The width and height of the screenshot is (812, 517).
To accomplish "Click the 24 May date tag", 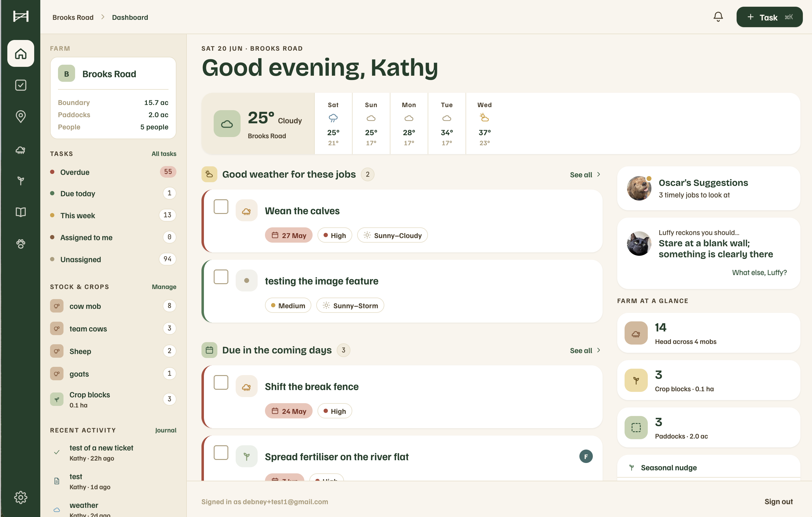I will [x=289, y=411].
